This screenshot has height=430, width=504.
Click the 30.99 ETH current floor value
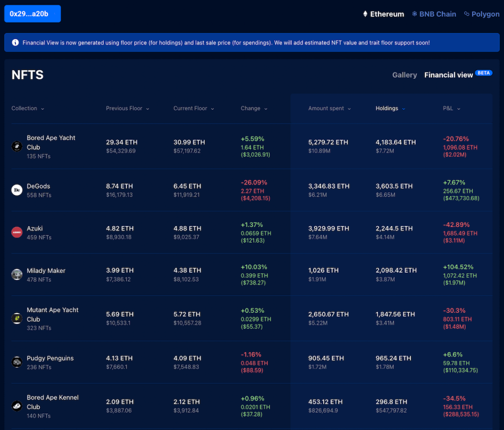(x=189, y=142)
